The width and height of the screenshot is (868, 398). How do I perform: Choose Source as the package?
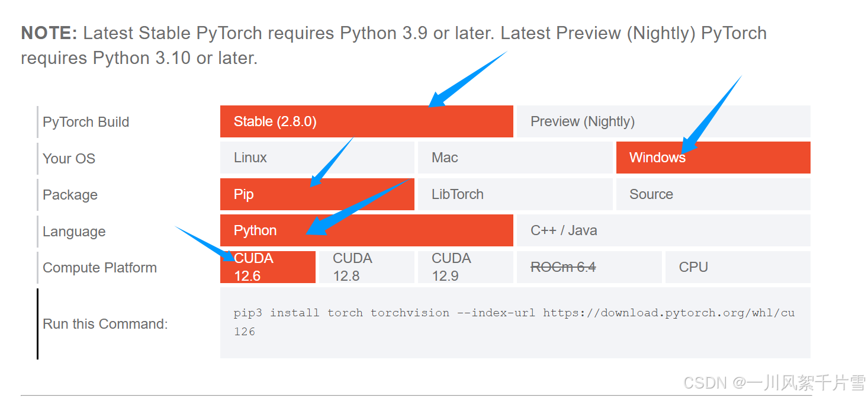[713, 194]
